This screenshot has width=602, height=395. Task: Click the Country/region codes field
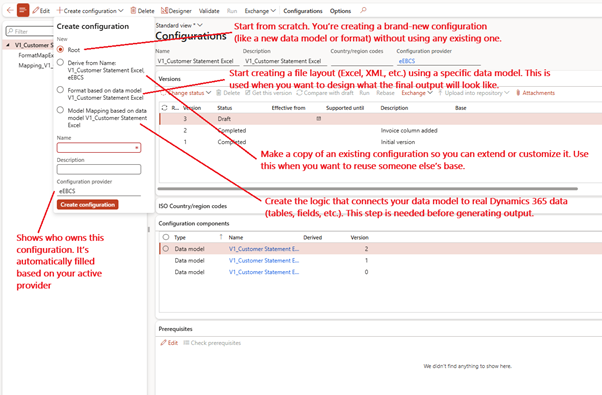point(361,61)
